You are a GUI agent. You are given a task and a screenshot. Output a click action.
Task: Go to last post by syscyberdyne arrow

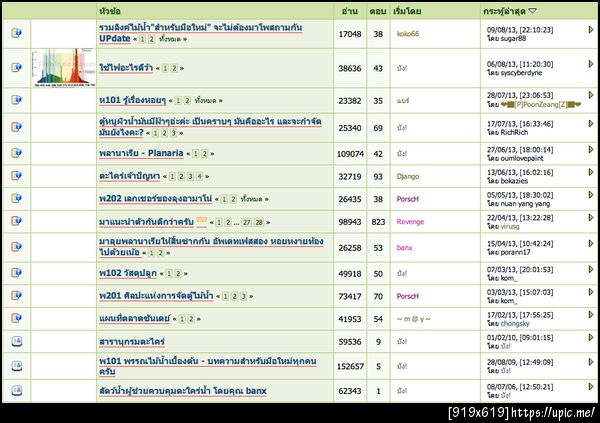tap(591, 64)
